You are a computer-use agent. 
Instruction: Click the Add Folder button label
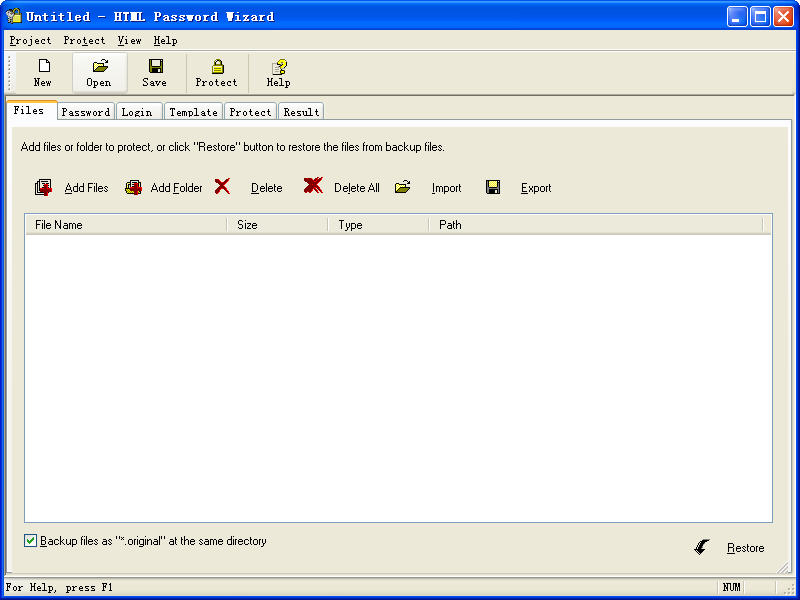[x=177, y=188]
